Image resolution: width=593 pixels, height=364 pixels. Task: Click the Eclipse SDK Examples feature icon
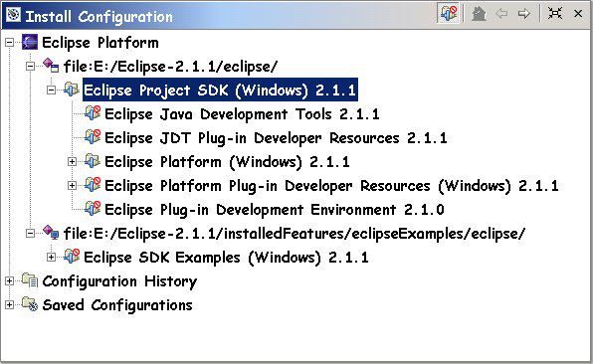[x=72, y=257]
